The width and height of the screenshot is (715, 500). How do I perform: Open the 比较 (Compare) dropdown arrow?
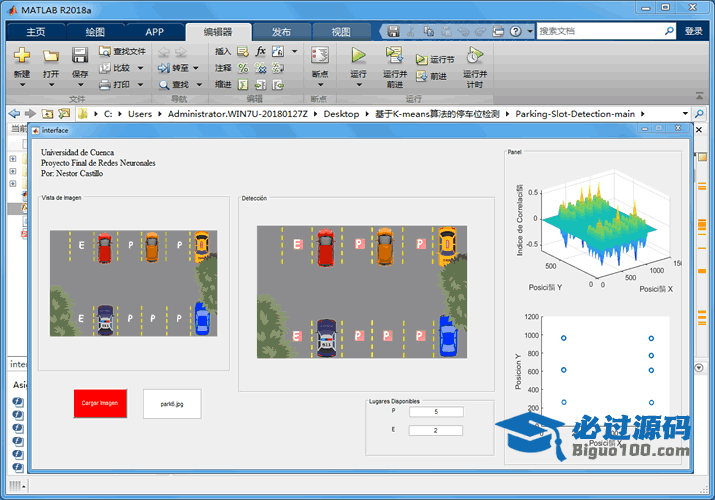[140, 68]
